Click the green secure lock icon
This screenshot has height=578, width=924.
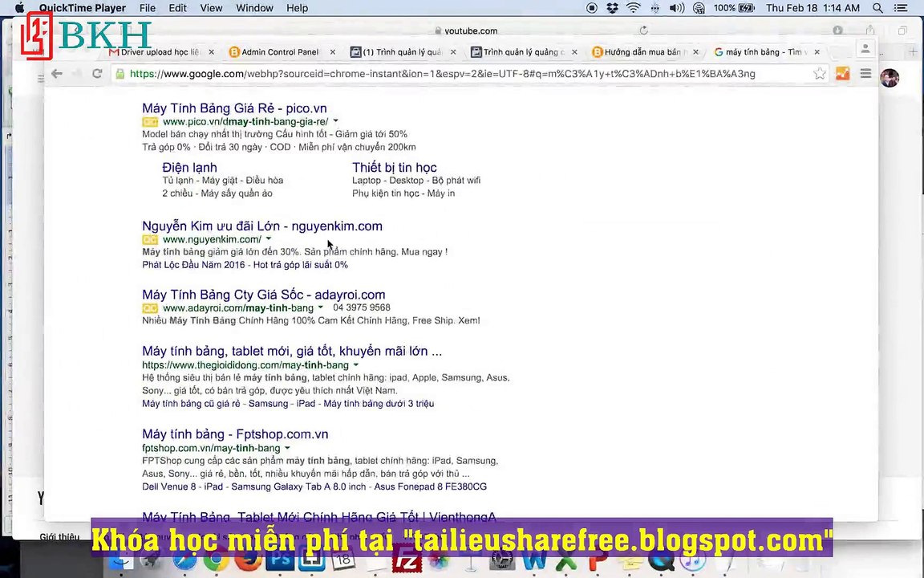[120, 74]
